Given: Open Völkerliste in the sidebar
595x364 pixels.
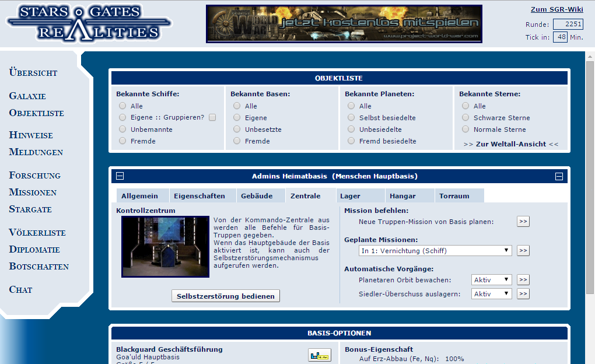Looking at the screenshot, I should [37, 232].
